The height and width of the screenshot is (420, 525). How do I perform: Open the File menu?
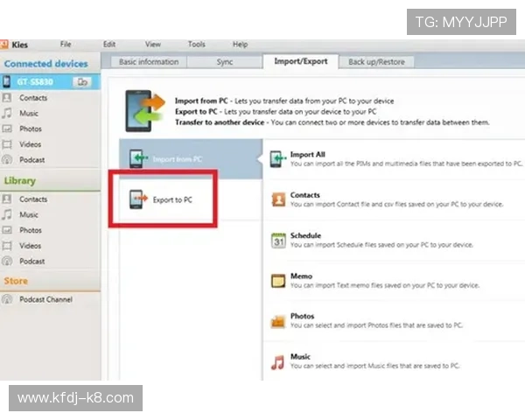pyautogui.click(x=66, y=44)
